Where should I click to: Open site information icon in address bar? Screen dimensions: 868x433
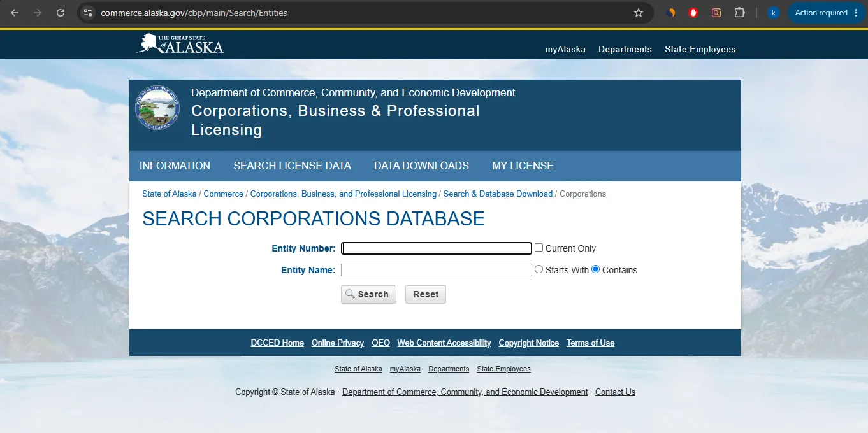coord(88,13)
